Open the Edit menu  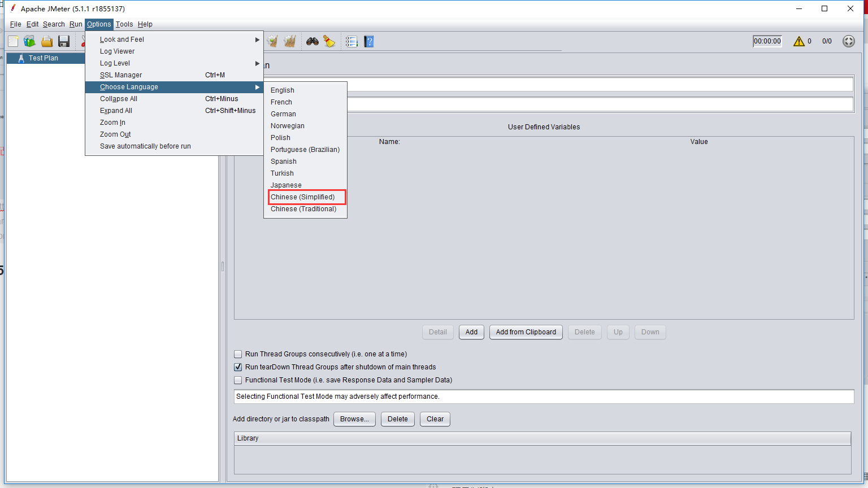33,24
